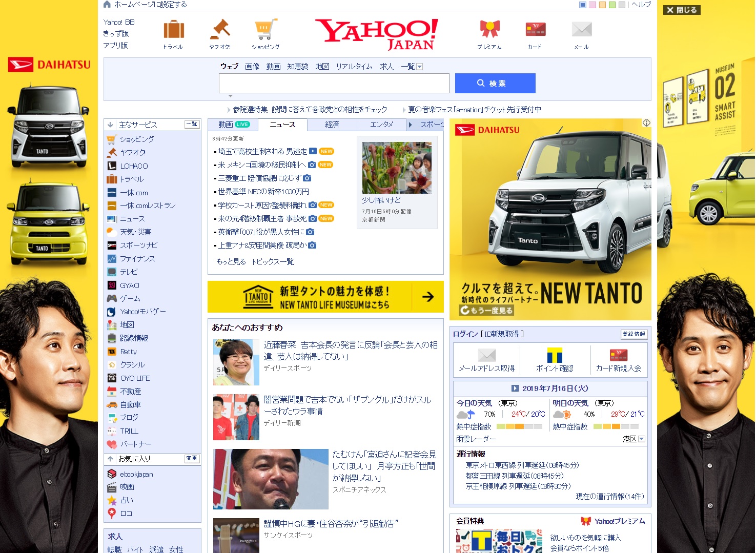
Task: Open the きっず版 link under Yahoo! BB
Action: tap(116, 34)
